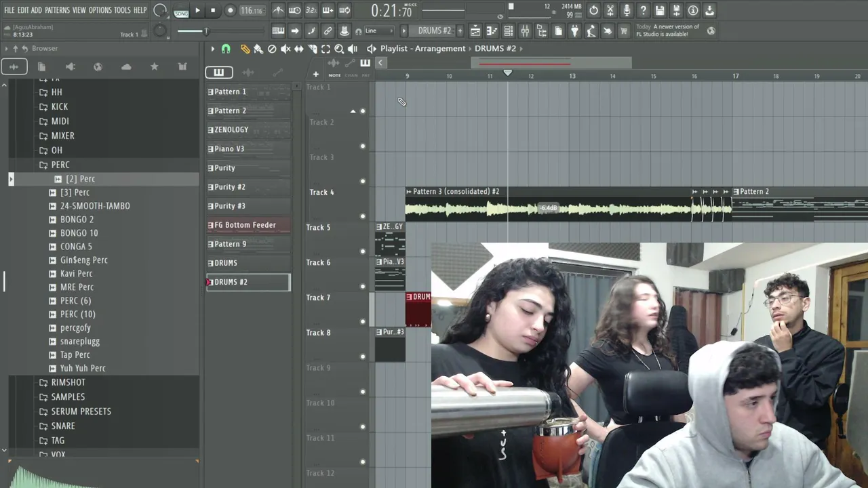Open the plugin picker plug icon
Screen dimensions: 868x488
tap(574, 30)
